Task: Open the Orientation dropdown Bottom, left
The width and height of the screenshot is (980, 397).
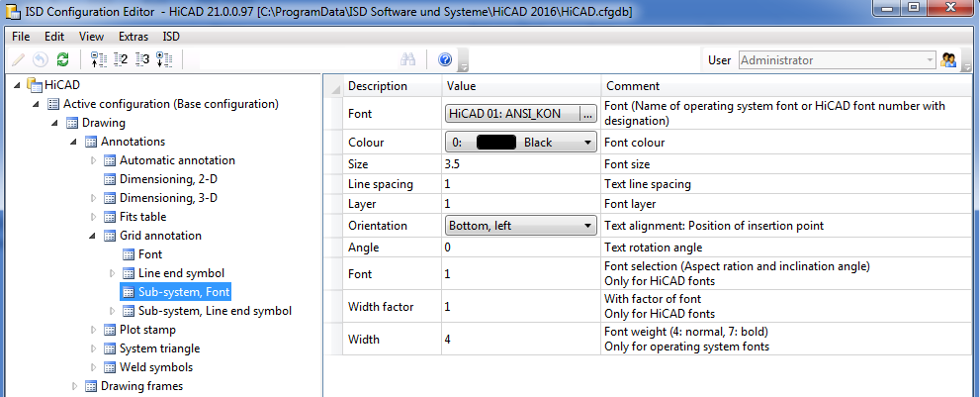Action: [x=521, y=226]
